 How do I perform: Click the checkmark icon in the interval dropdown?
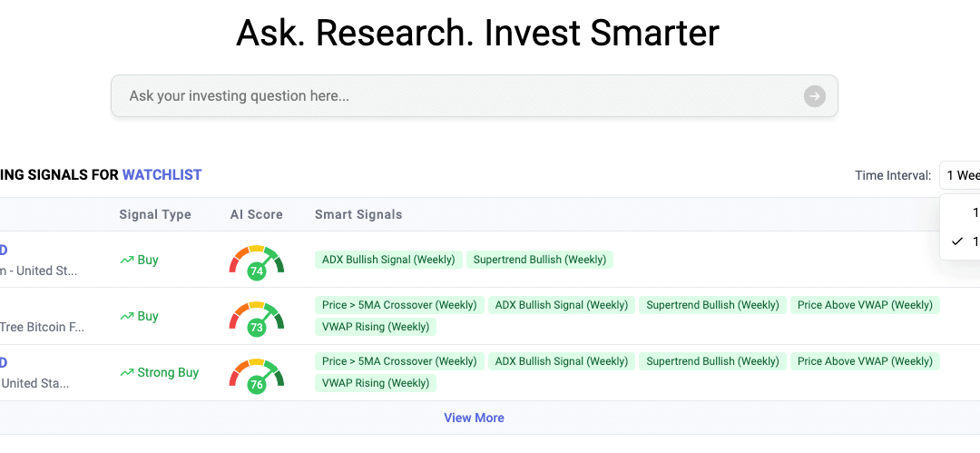956,241
